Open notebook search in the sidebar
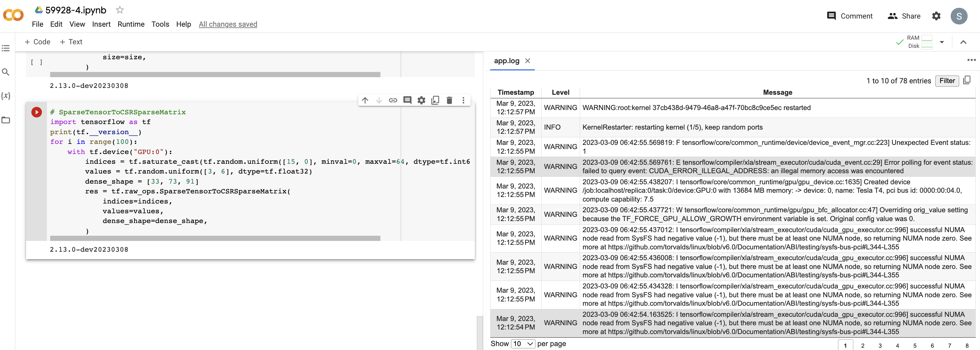Screen dimensions: 980x350 tap(6, 72)
